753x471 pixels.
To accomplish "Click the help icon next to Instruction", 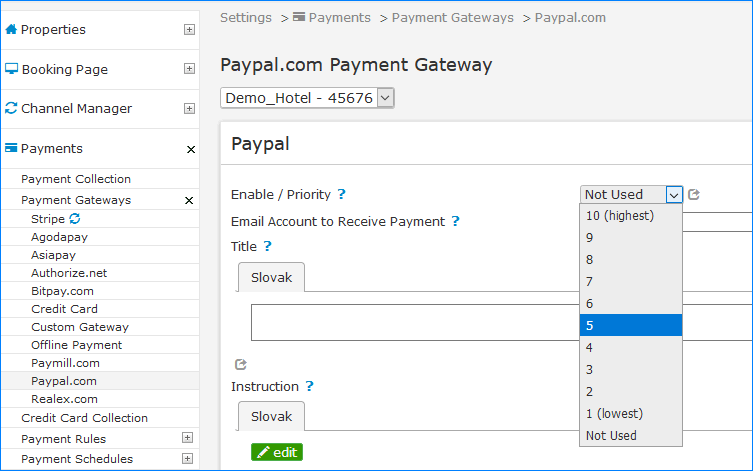I will (x=309, y=386).
